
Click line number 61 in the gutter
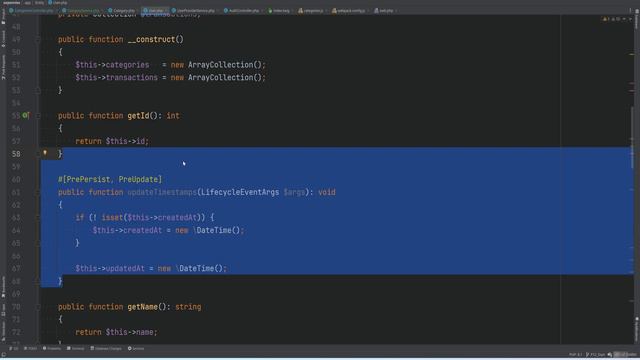click(16, 192)
